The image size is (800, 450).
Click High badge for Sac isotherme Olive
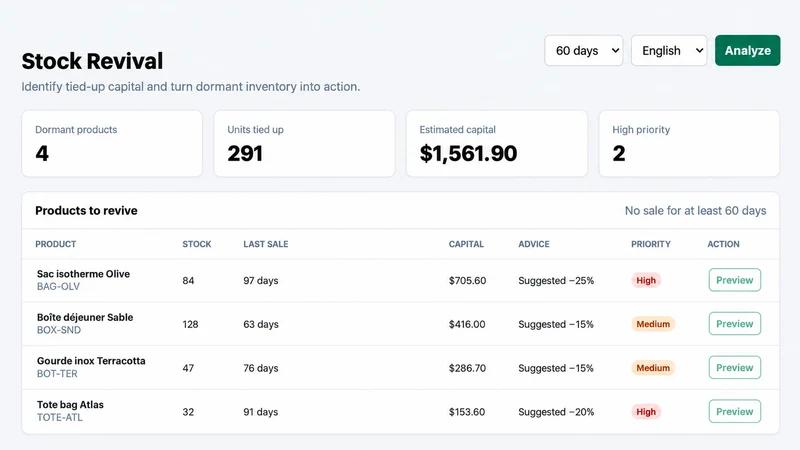(646, 280)
